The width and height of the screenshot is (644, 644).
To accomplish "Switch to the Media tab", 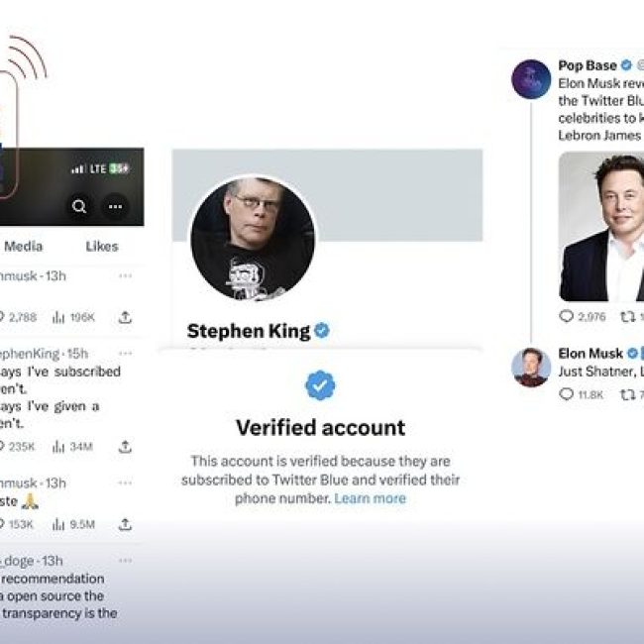I will pyautogui.click(x=24, y=247).
